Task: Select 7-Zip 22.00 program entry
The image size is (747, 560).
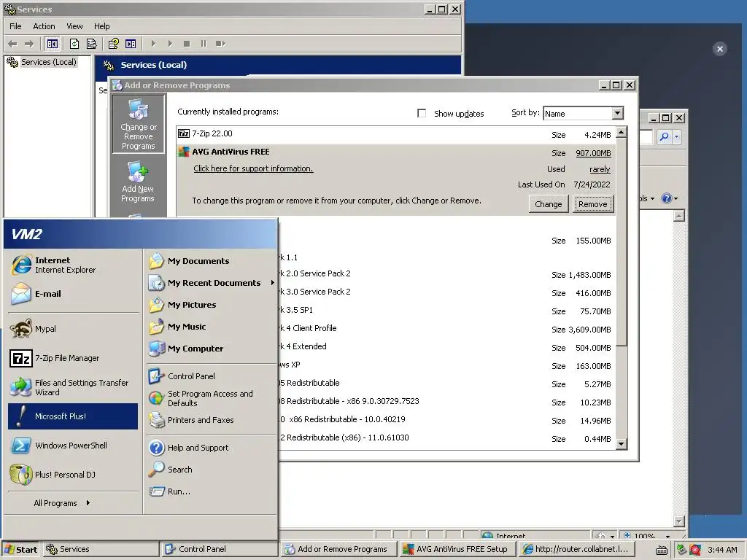Action: click(x=395, y=135)
